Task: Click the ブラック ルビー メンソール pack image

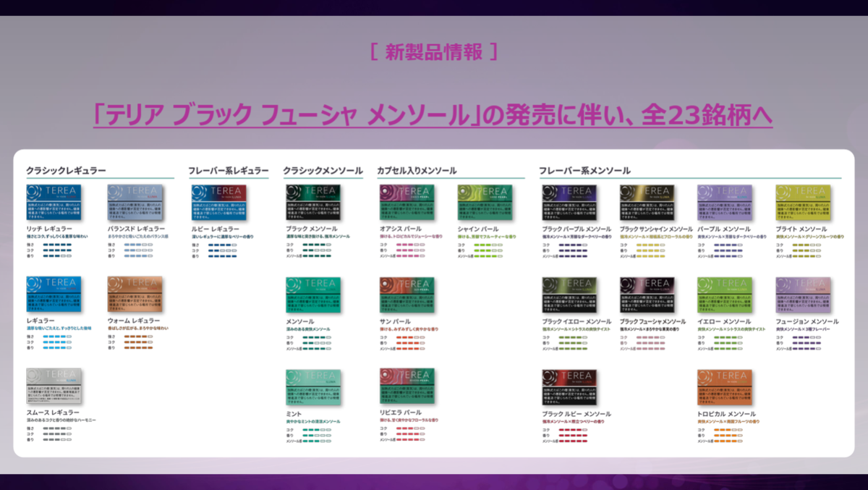Action: tap(570, 386)
